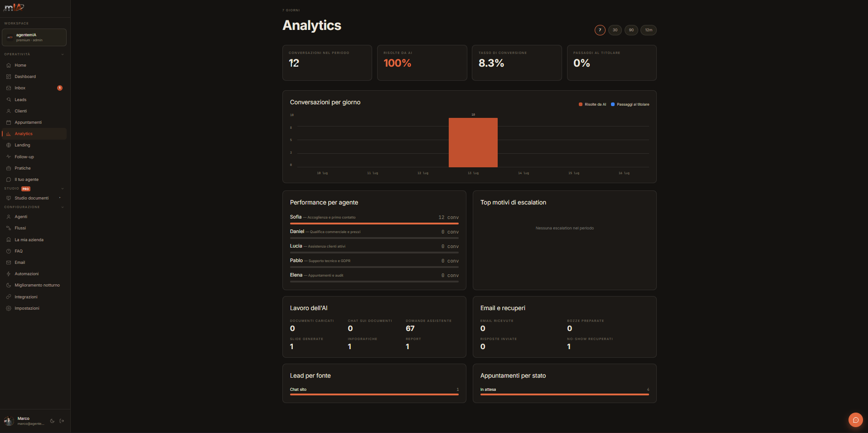Open Dashboard via its grid icon
Screen dimensions: 868x433
[9, 77]
